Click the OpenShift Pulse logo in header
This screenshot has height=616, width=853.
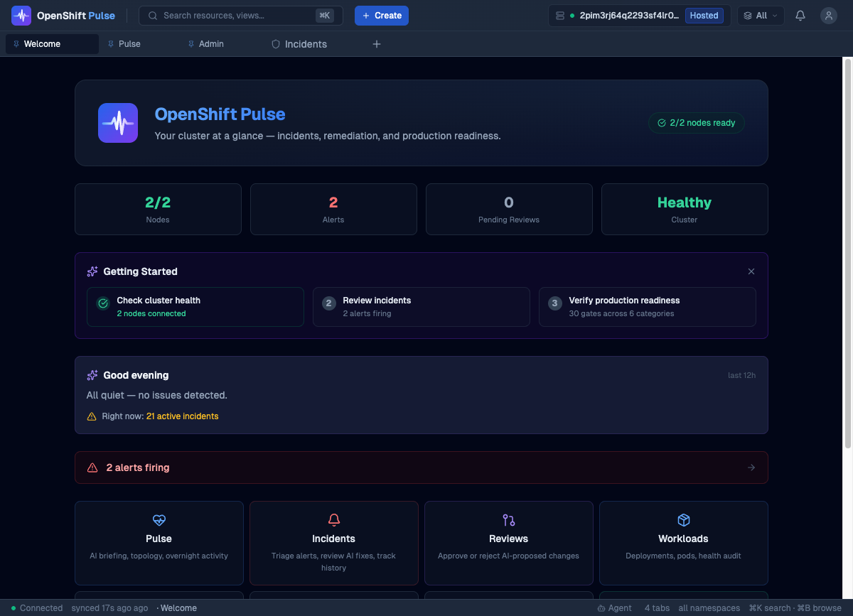[21, 16]
